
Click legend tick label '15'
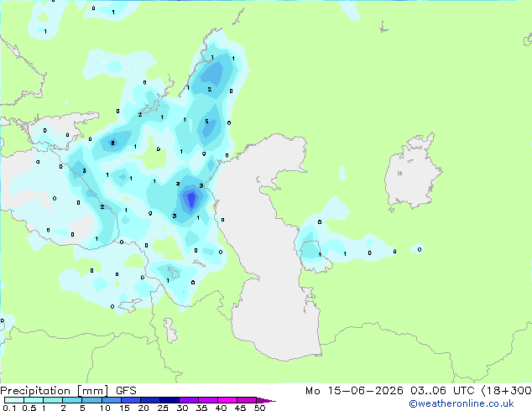pos(124,408)
